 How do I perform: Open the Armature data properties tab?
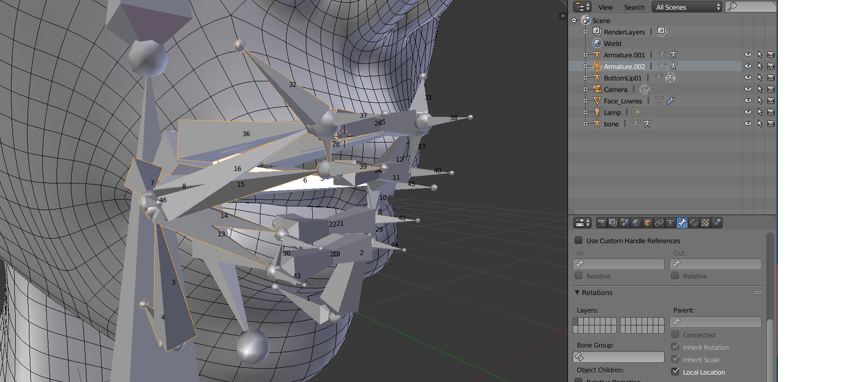(671, 223)
